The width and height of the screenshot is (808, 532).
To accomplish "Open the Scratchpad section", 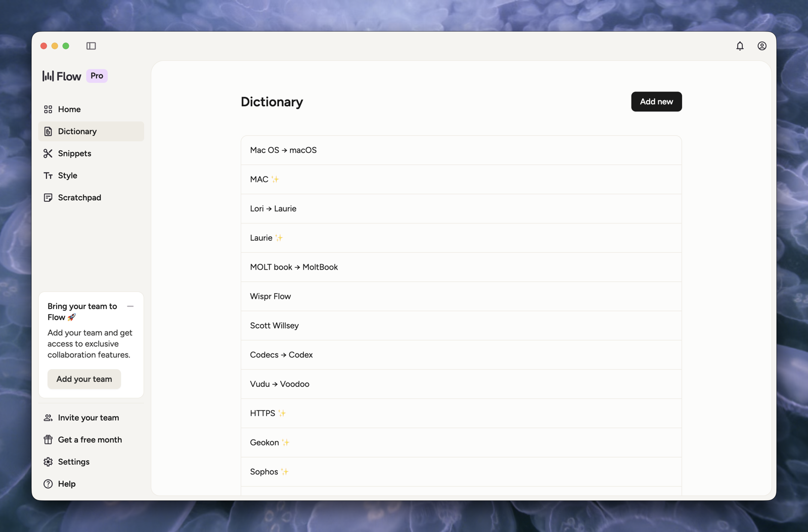I will click(91, 198).
